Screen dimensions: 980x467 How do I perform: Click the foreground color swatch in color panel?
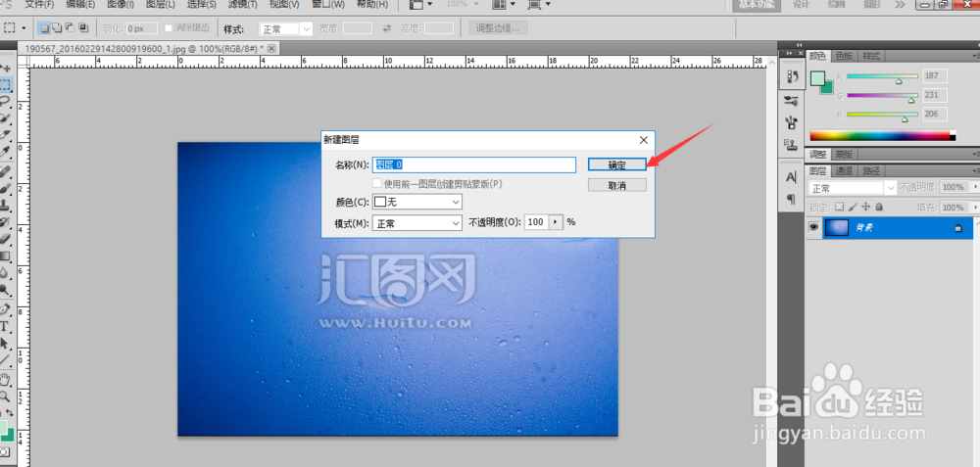click(817, 78)
